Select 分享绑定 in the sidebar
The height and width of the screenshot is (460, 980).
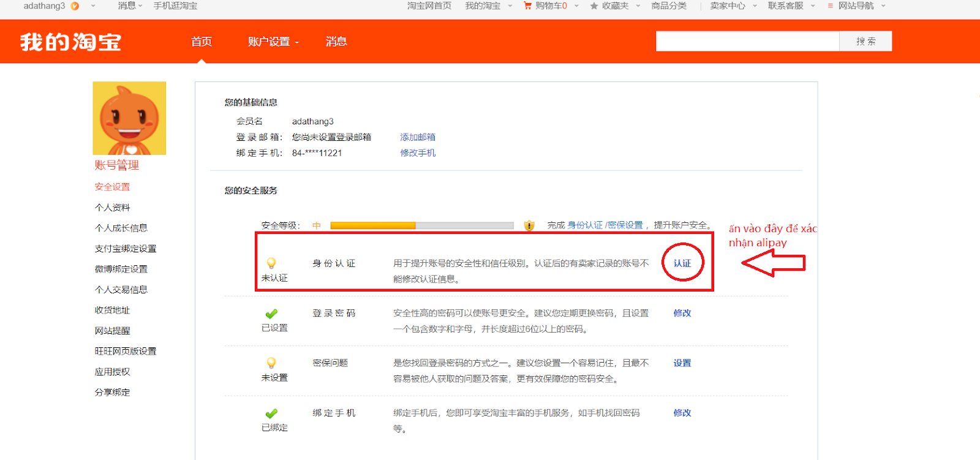click(x=112, y=393)
